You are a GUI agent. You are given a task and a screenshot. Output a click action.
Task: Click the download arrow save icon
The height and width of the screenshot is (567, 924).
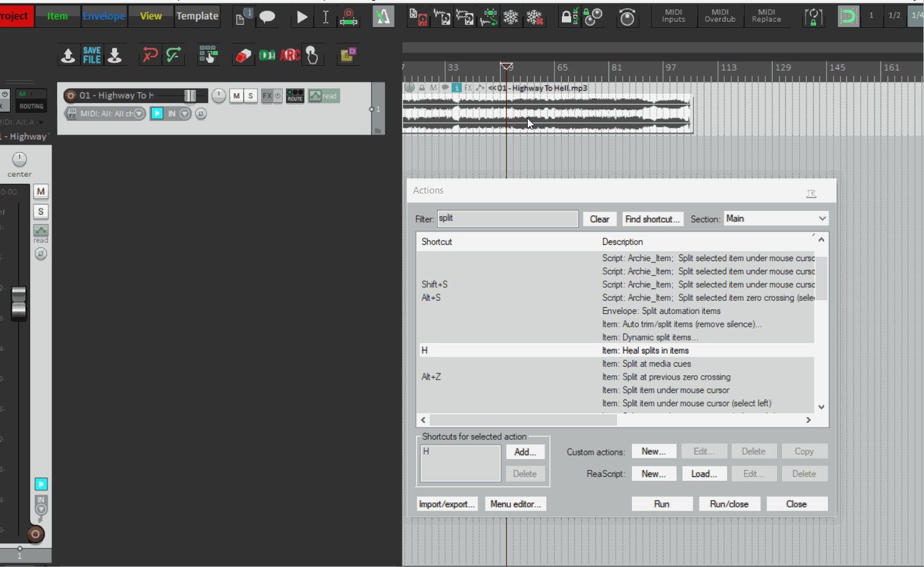pos(115,56)
